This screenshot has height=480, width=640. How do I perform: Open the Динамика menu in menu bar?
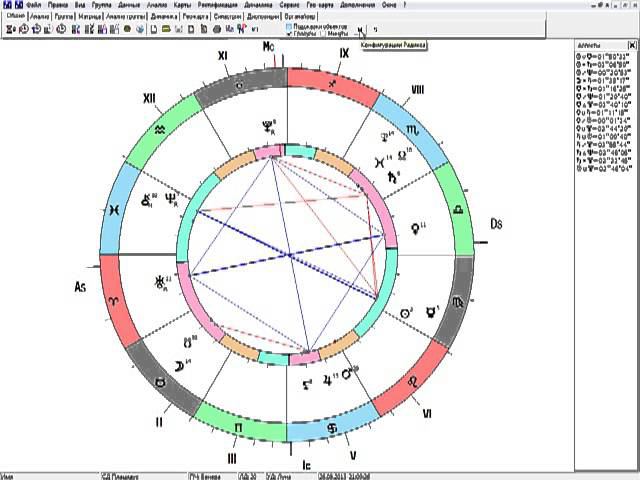[x=258, y=5]
